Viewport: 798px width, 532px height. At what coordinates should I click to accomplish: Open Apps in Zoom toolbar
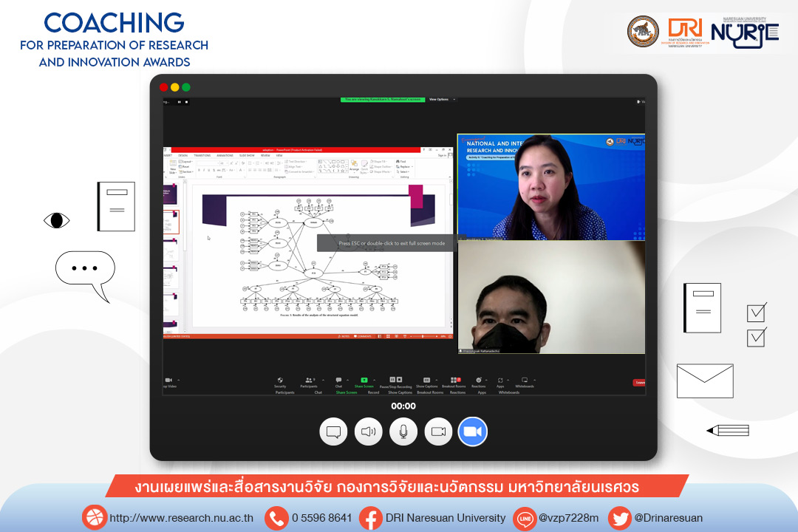[500, 382]
